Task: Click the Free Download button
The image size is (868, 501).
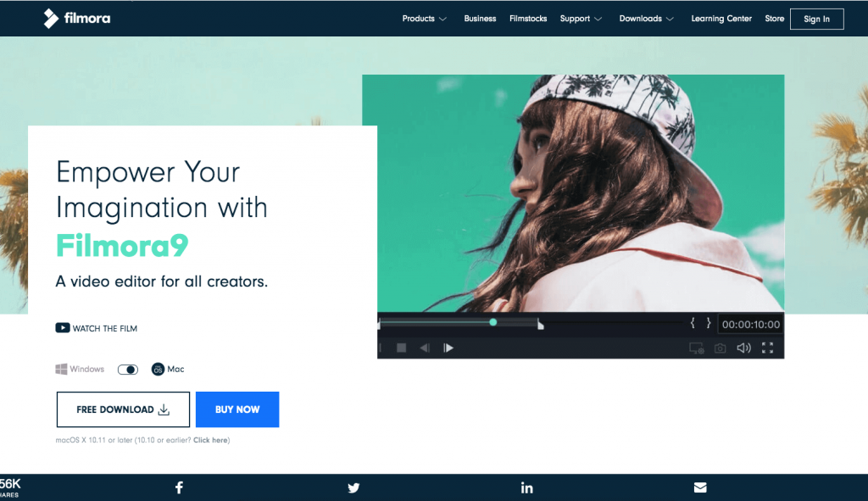Action: pos(123,409)
